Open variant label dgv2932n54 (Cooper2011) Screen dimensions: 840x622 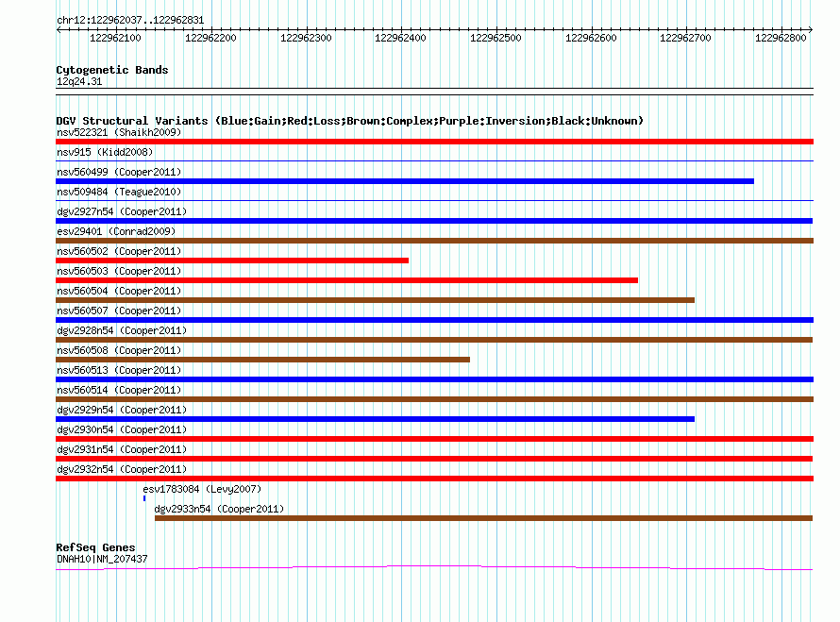click(x=122, y=469)
